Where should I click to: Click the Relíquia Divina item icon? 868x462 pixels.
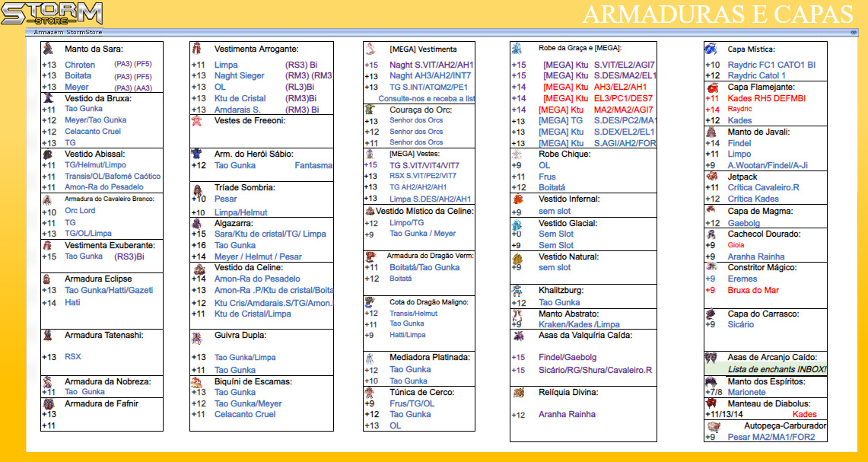pos(517,393)
